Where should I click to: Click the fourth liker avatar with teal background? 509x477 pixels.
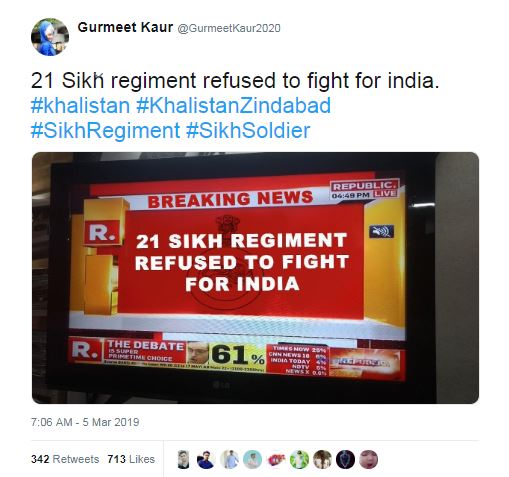coord(252,459)
